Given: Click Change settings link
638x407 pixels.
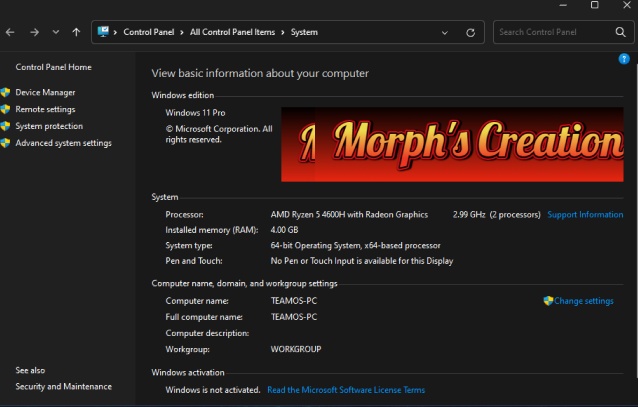Looking at the screenshot, I should (x=583, y=301).
